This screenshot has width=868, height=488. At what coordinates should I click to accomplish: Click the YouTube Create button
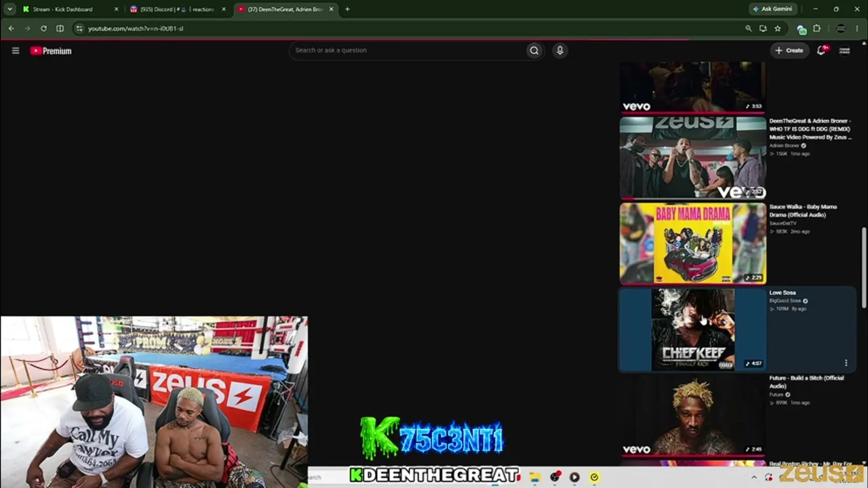coord(789,50)
